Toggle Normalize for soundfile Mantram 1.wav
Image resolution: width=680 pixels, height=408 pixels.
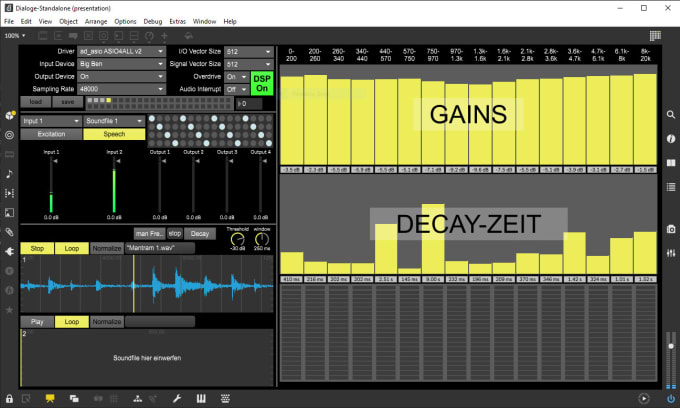pos(107,248)
